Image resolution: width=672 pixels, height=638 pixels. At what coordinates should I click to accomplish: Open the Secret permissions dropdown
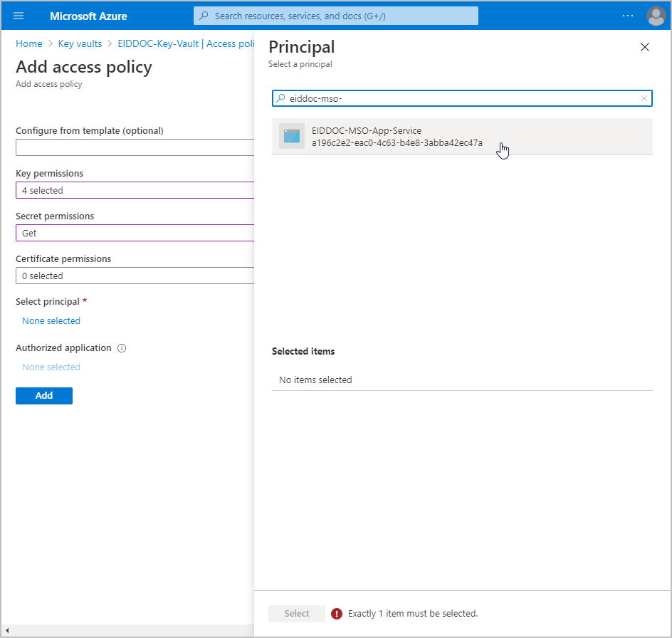(135, 233)
